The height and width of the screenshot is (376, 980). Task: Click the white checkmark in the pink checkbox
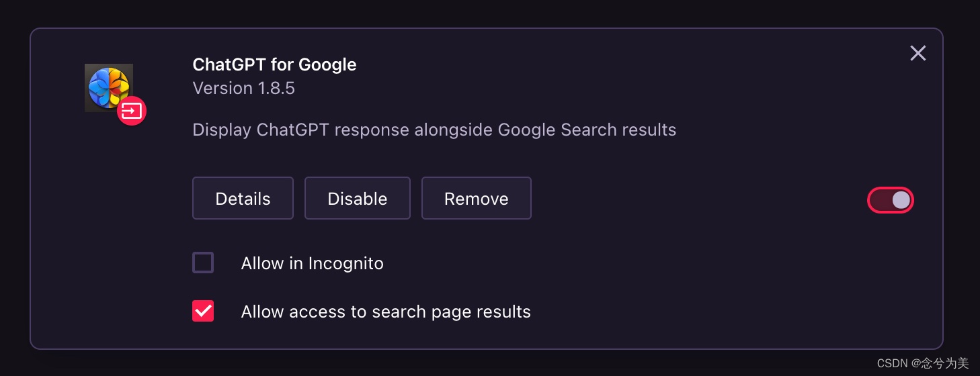click(203, 311)
